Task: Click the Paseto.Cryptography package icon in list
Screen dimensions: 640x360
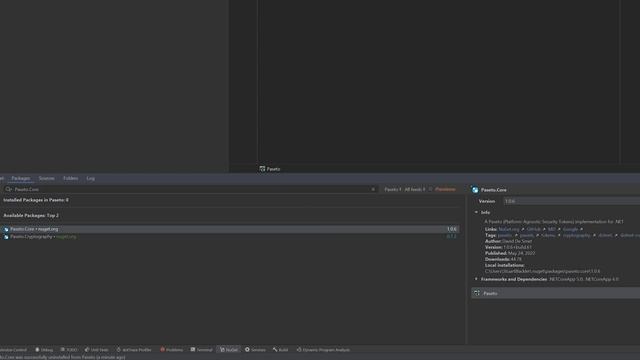Action: pos(6,237)
